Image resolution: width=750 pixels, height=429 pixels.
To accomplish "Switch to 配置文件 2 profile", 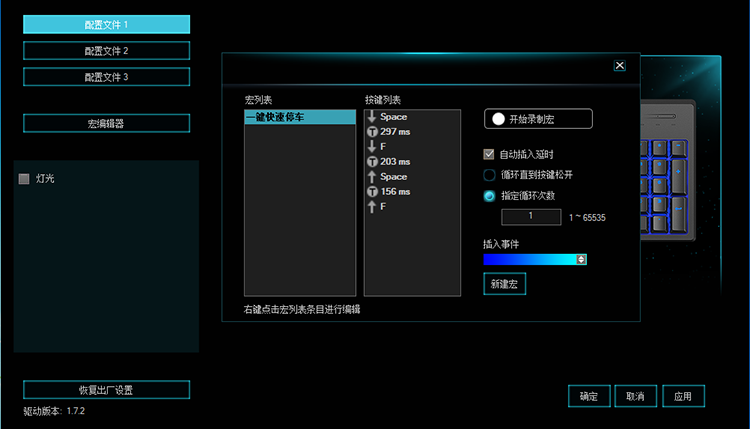I will (106, 51).
